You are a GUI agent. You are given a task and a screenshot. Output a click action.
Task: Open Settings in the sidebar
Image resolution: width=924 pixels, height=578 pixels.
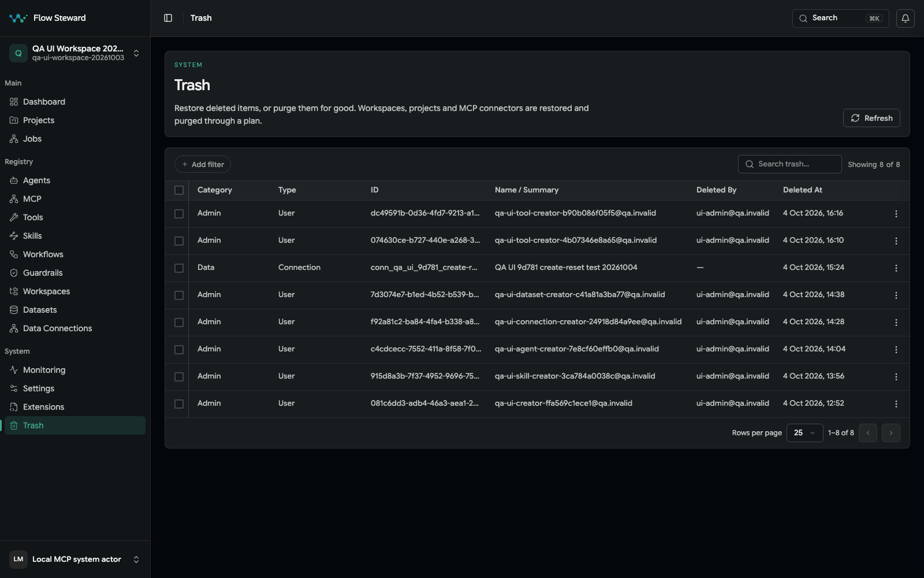pyautogui.click(x=75, y=388)
